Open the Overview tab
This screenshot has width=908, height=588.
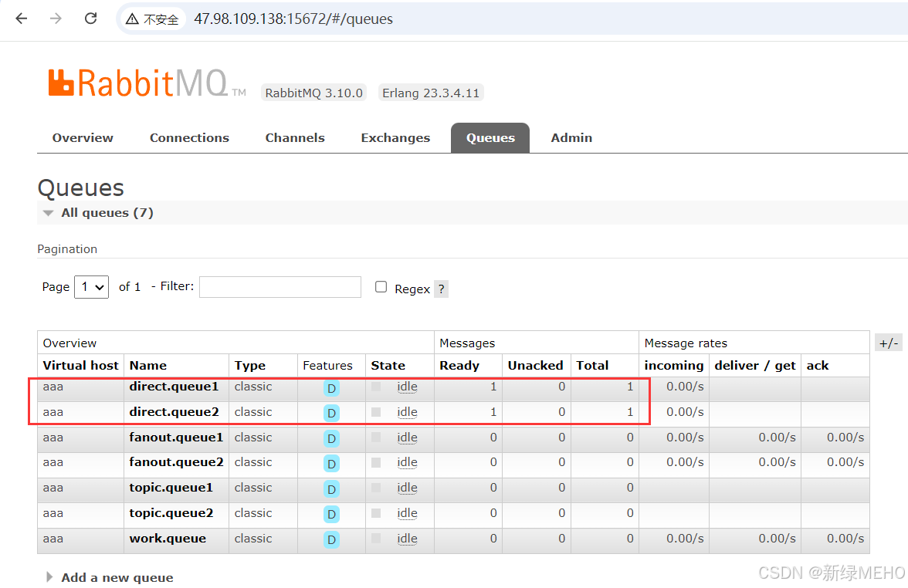(x=83, y=137)
